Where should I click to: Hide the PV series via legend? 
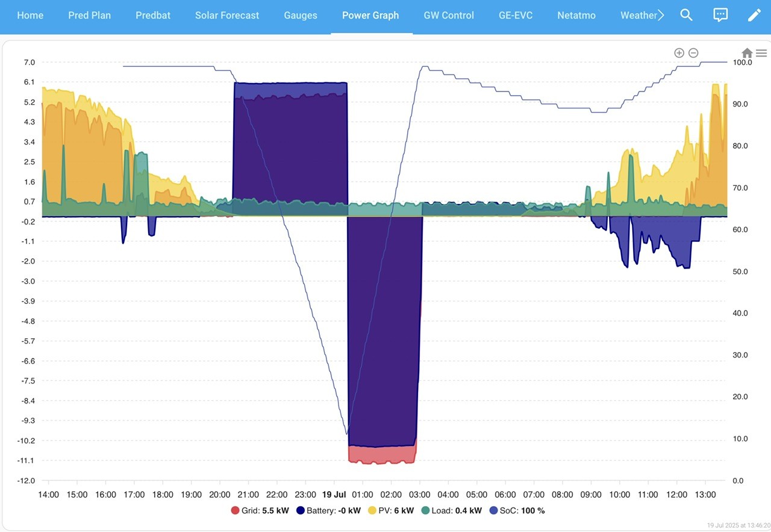[x=391, y=510]
